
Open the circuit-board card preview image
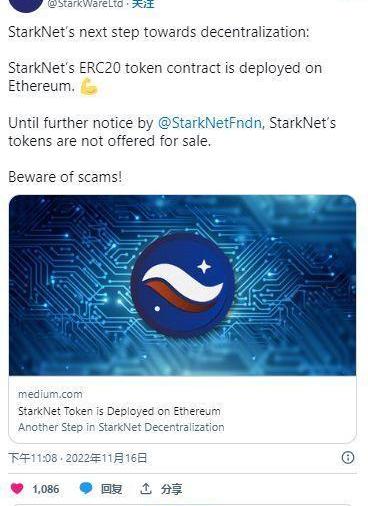click(x=182, y=285)
